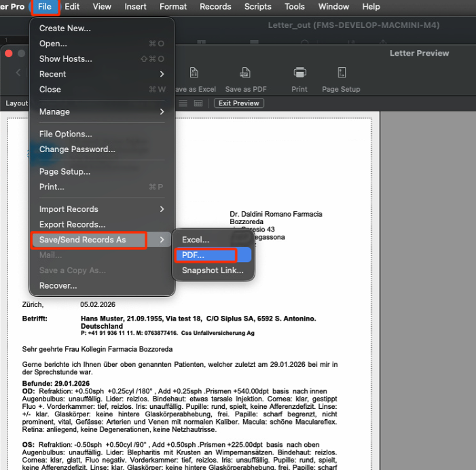Click Dr. Daldini Romano Farmacia address line
The height and width of the screenshot is (470, 476).
click(x=276, y=214)
